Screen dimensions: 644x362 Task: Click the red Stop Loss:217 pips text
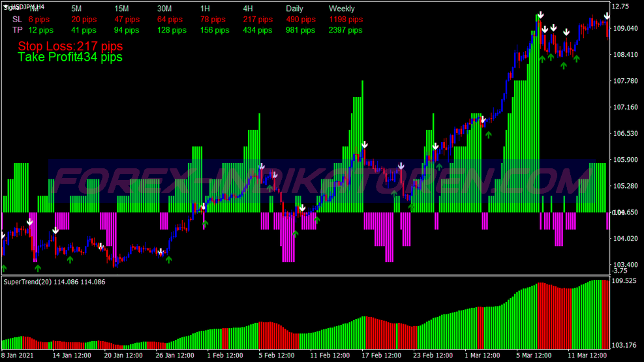coord(70,46)
